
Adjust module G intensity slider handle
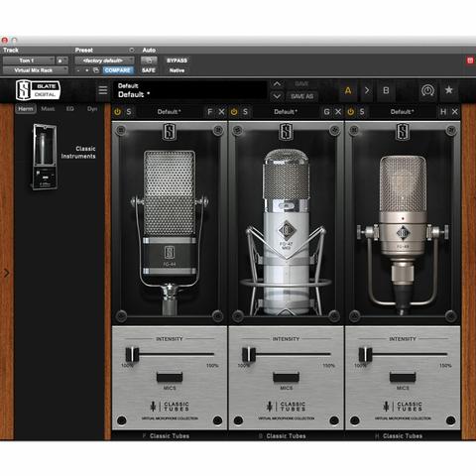point(249,354)
